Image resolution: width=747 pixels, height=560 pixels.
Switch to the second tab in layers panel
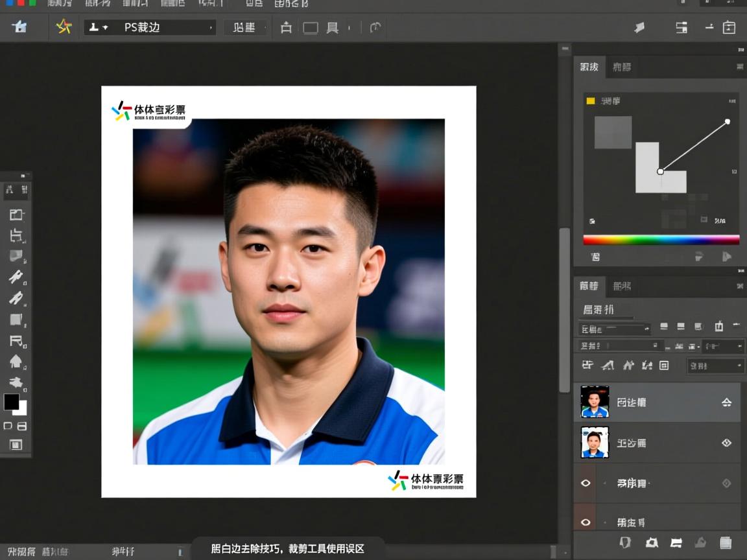tap(621, 286)
